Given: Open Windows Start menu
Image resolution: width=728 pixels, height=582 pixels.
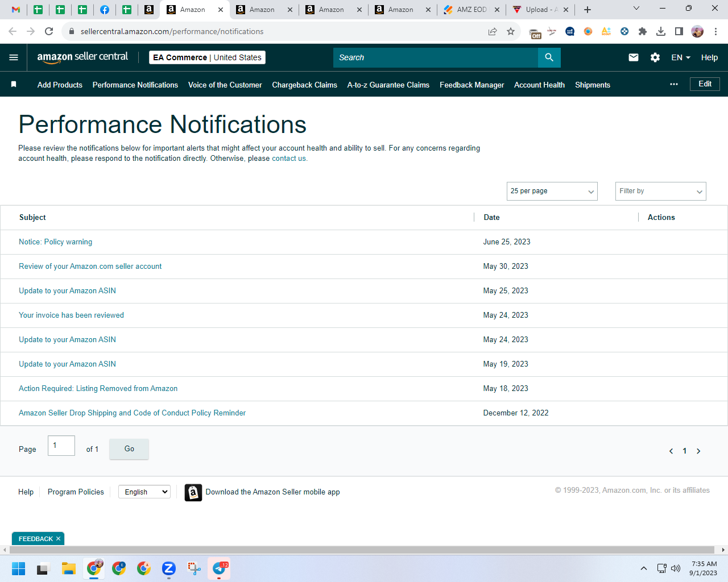Looking at the screenshot, I should (18, 568).
